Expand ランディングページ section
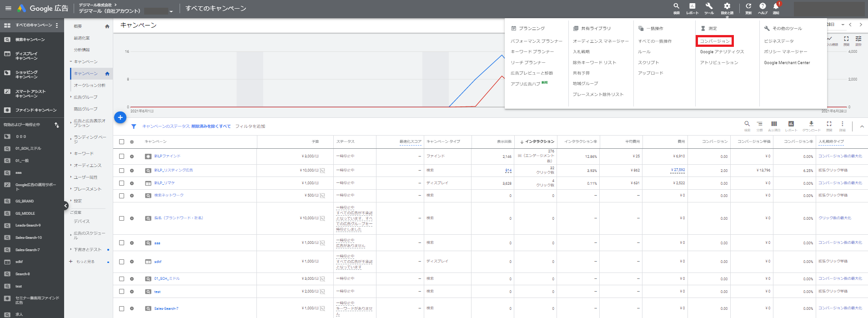 (71, 139)
